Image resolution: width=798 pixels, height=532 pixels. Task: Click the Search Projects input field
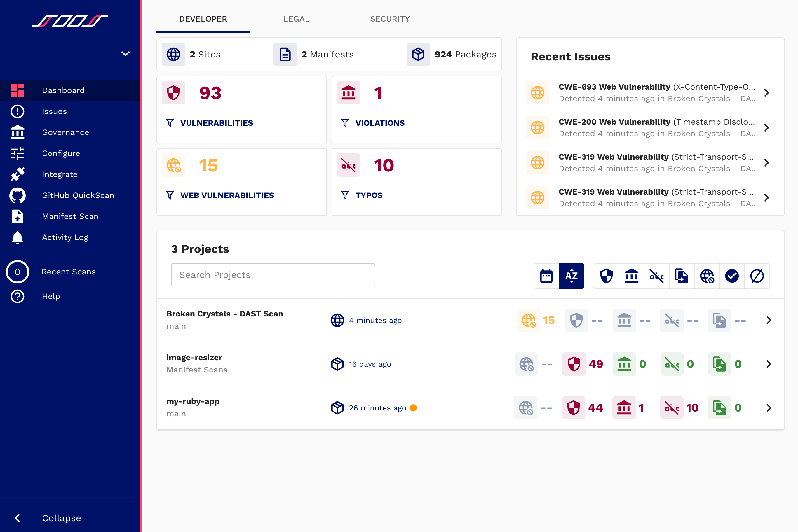click(x=273, y=275)
